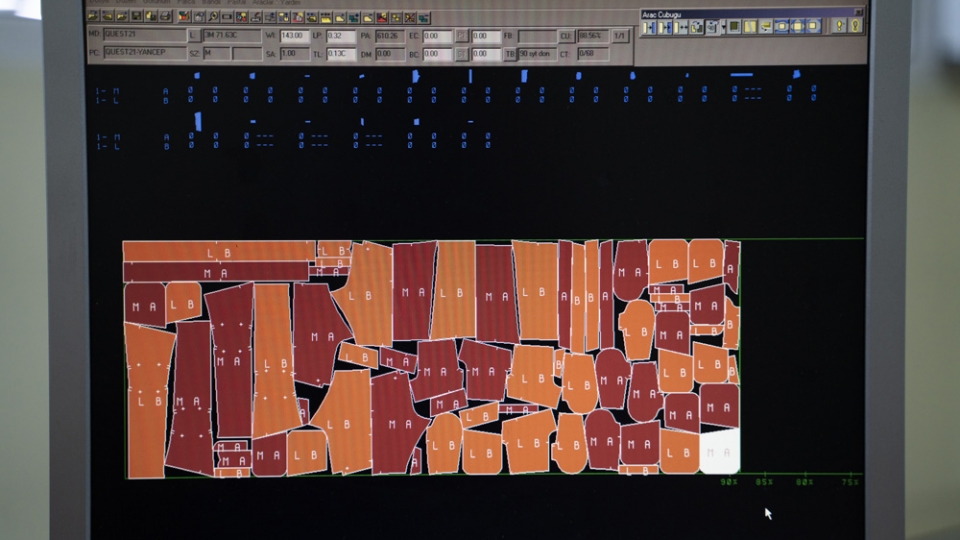Click the 90% efficiency marker on the ruler

[729, 482]
